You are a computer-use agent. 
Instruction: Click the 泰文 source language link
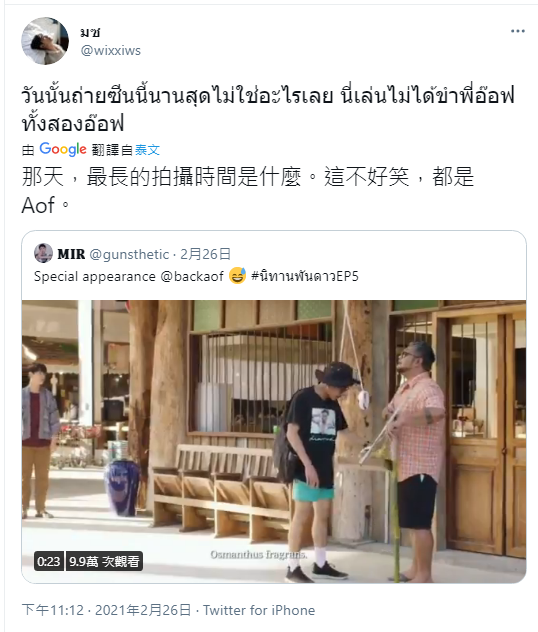(x=147, y=150)
